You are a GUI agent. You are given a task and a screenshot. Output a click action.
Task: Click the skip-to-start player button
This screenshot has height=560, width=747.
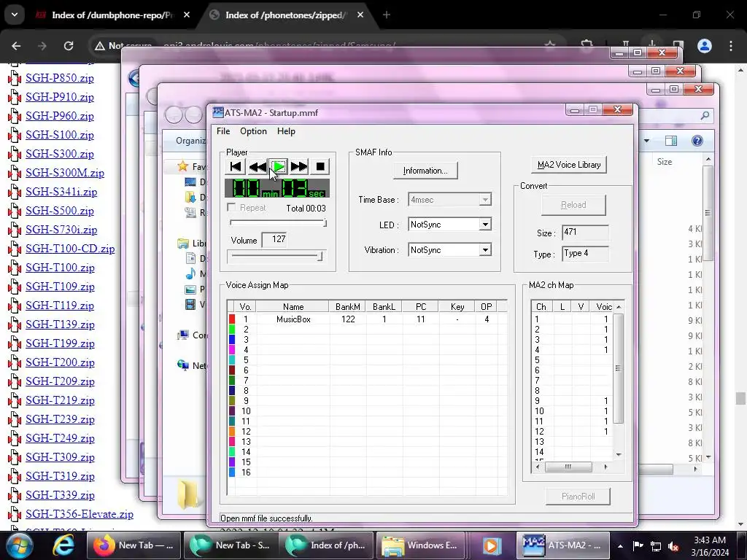pos(236,167)
